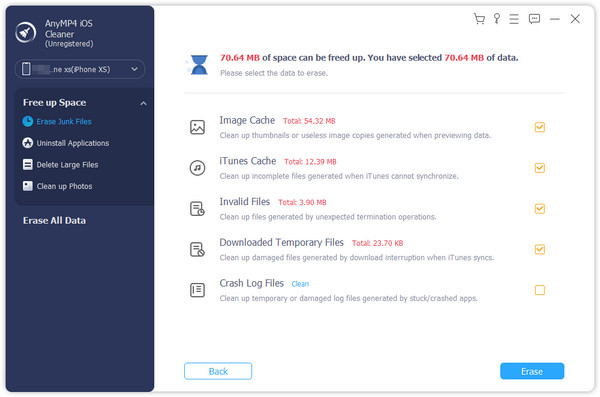
Task: Check the Crash Log Files checkbox
Action: [540, 290]
